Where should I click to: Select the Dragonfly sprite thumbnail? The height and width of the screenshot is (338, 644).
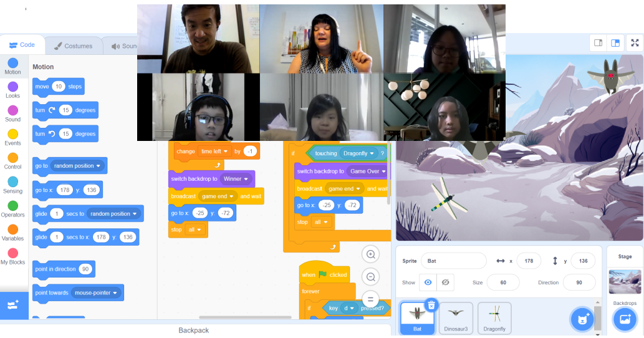pyautogui.click(x=494, y=318)
